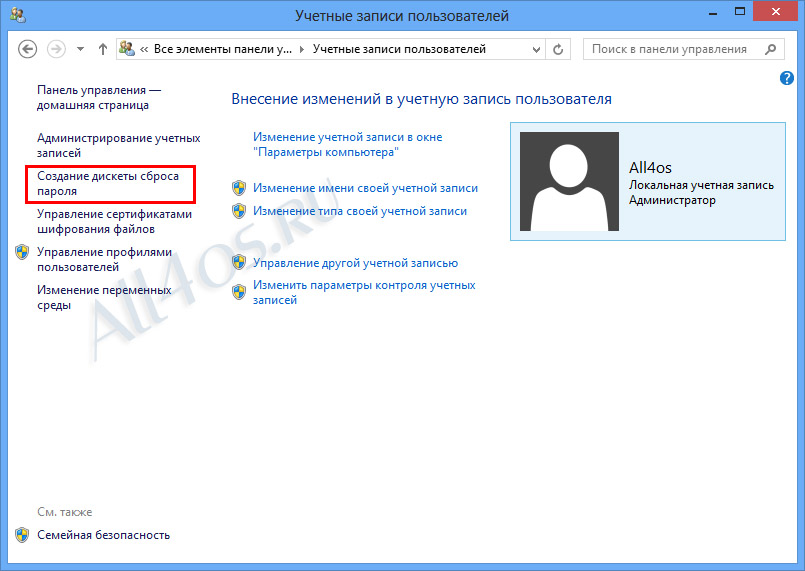Open 'Семейная безопасность' link
The image size is (805, 571).
point(103,535)
